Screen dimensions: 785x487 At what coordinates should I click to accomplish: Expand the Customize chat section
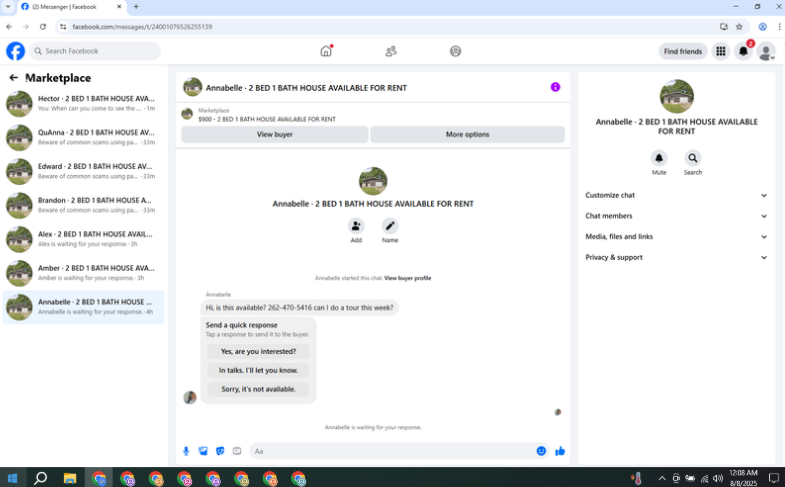pos(676,195)
